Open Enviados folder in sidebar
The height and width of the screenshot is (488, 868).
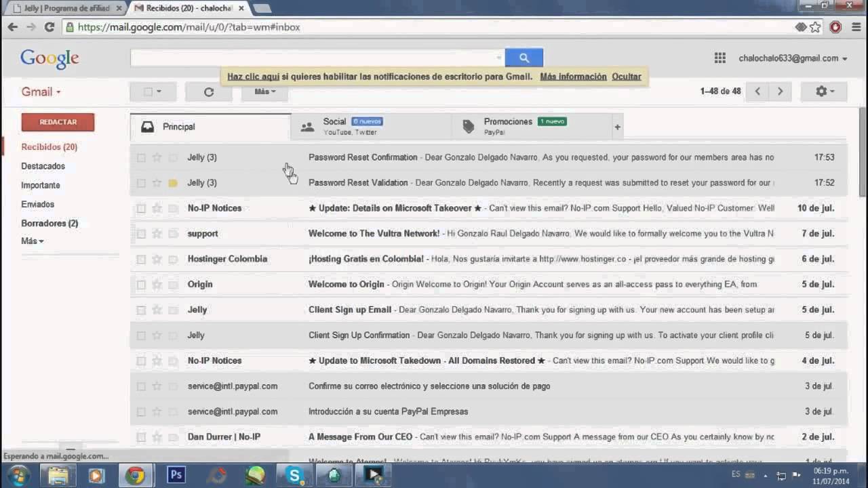click(x=37, y=204)
